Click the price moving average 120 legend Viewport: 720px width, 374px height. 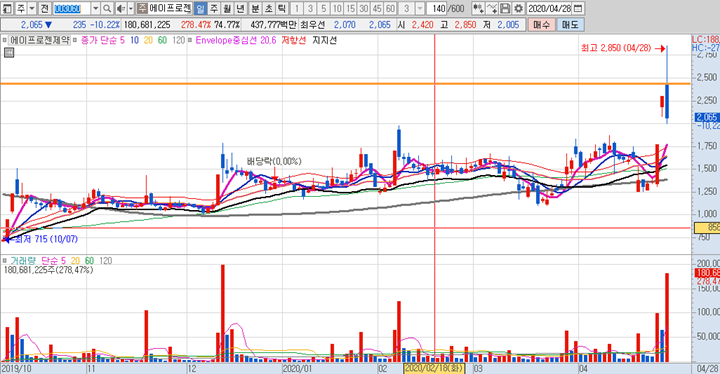point(179,40)
